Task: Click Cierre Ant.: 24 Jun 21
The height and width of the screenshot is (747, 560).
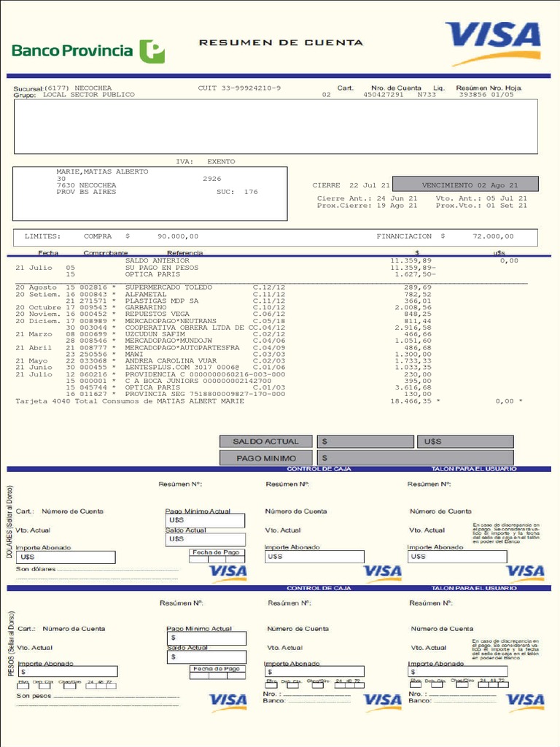Action: click(x=367, y=198)
